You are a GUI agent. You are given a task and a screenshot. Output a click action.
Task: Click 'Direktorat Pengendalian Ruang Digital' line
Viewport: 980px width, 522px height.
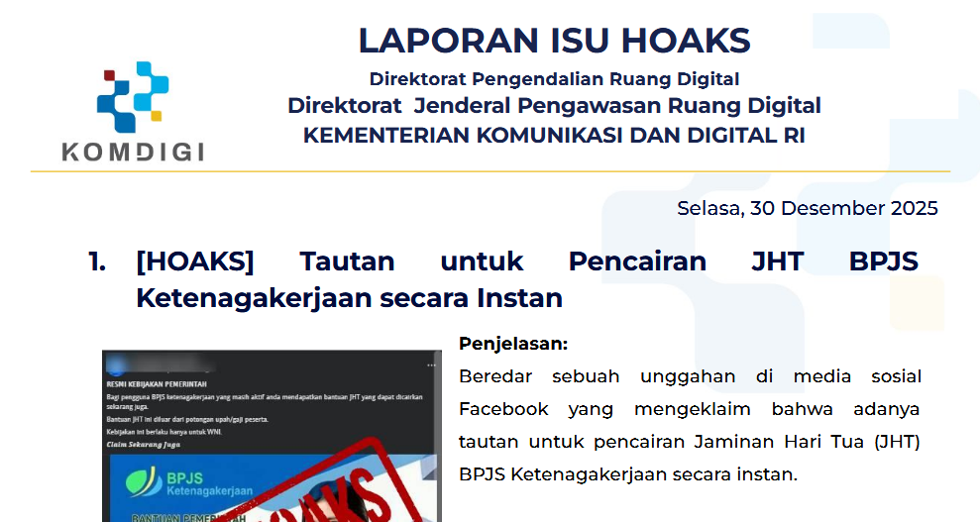pyautogui.click(x=554, y=79)
